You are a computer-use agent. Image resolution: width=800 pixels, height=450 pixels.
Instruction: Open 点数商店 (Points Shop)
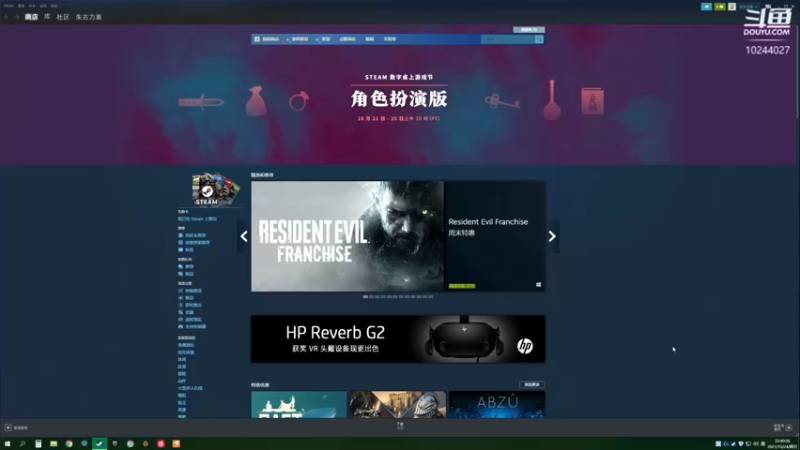(x=347, y=39)
